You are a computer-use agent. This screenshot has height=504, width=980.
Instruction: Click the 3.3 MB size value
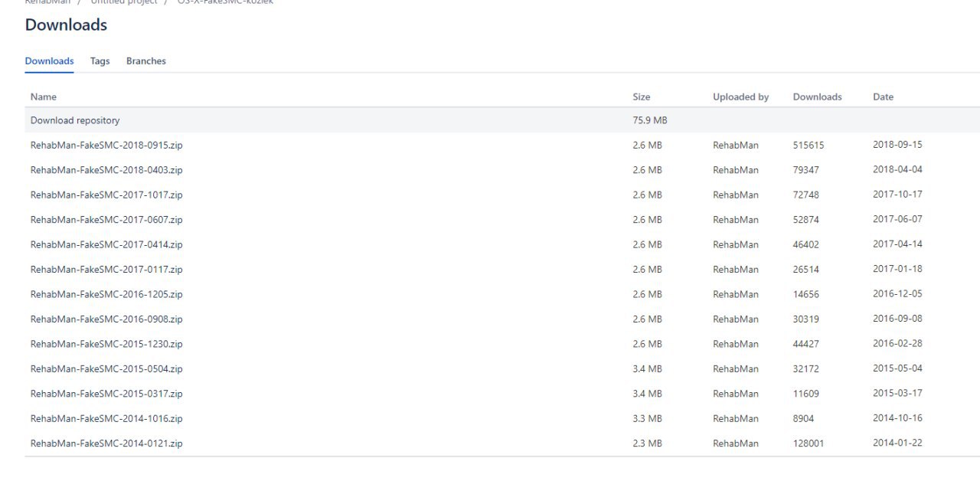pyautogui.click(x=647, y=419)
